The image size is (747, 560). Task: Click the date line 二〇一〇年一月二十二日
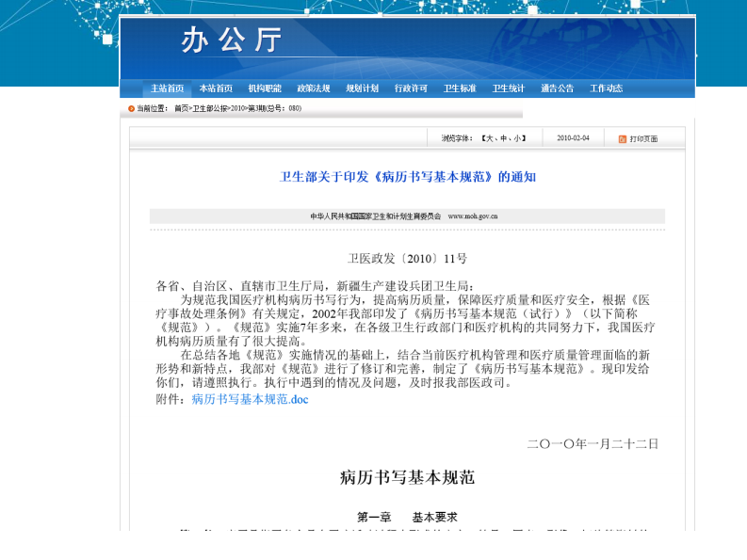[x=593, y=444]
